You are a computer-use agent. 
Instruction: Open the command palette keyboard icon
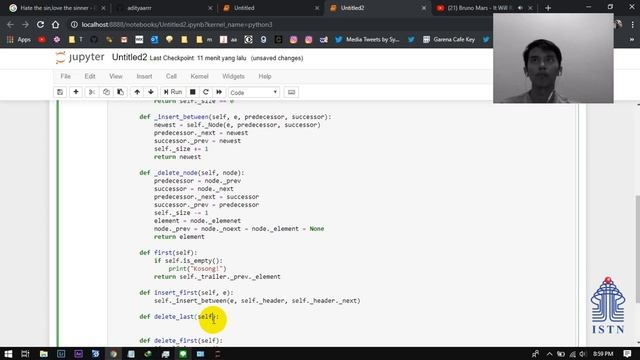point(291,92)
